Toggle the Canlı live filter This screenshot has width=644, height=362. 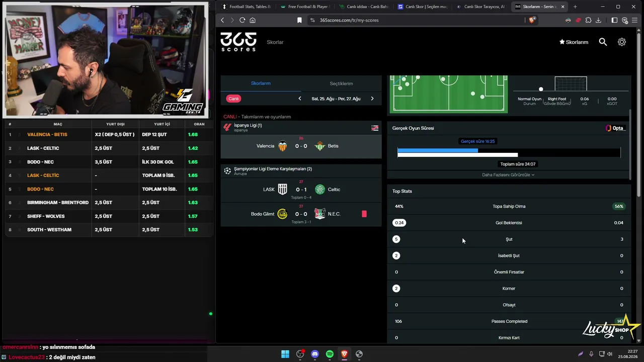coord(233,99)
